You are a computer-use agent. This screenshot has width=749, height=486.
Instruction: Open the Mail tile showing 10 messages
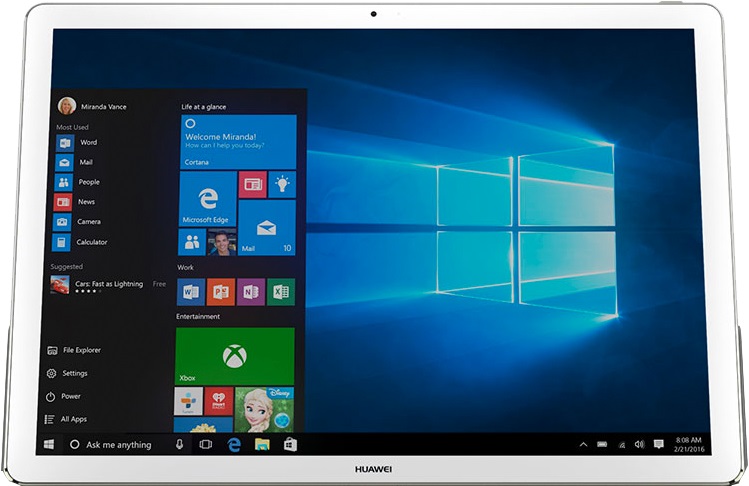pyautogui.click(x=266, y=227)
